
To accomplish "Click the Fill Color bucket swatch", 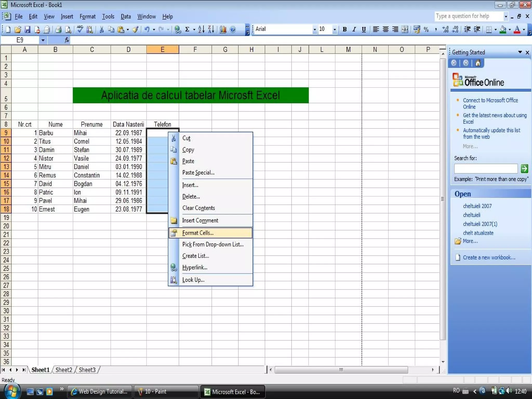I will 503,29.
